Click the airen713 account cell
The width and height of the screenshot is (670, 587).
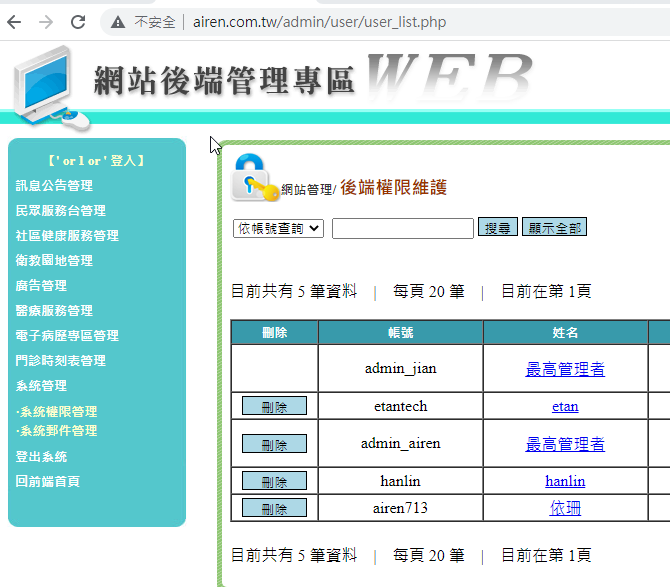point(401,508)
